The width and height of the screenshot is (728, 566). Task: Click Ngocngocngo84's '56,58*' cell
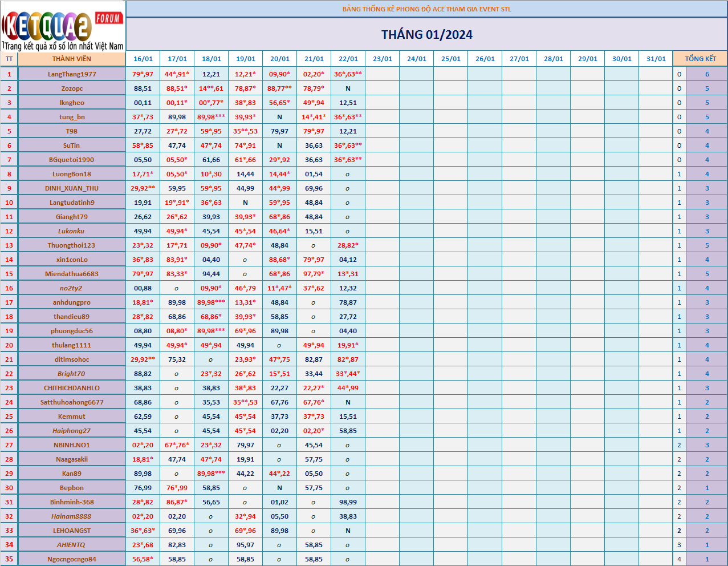pos(143,559)
